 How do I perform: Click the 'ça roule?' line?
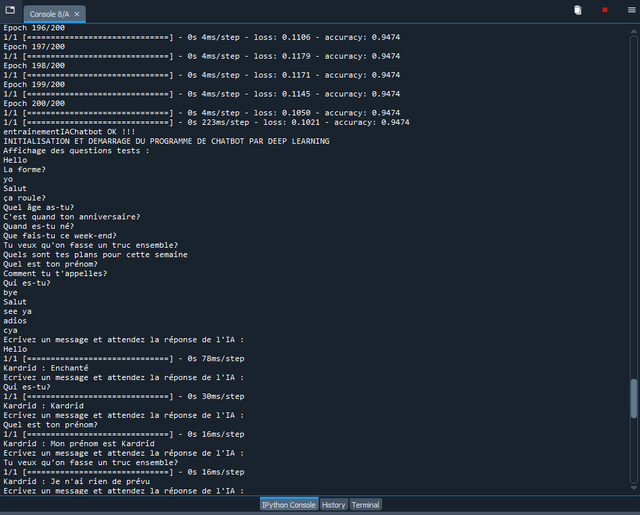click(24, 198)
